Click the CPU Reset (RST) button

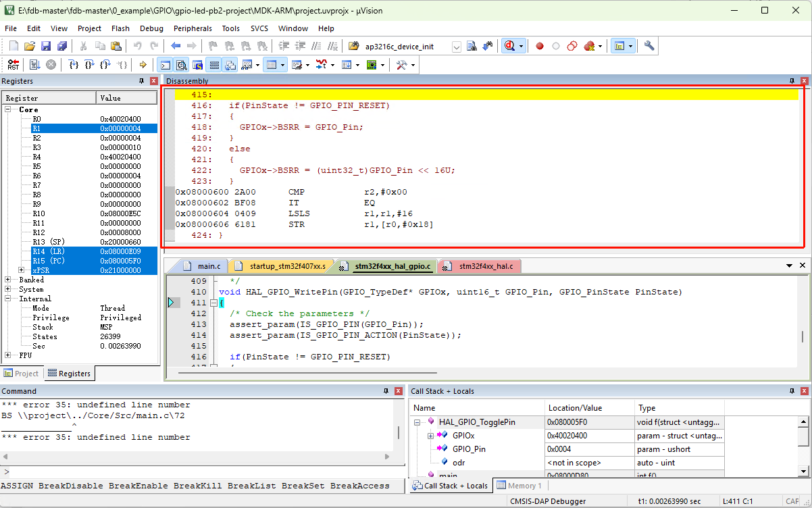click(14, 65)
